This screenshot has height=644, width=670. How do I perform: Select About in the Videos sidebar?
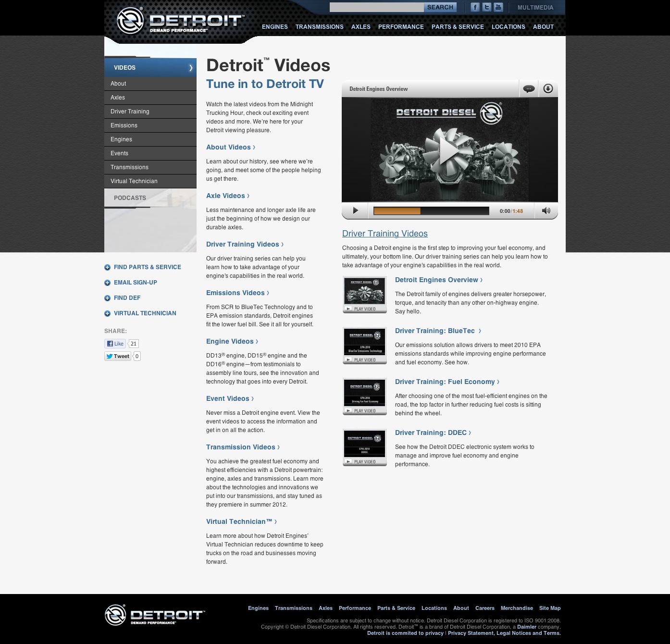point(150,84)
